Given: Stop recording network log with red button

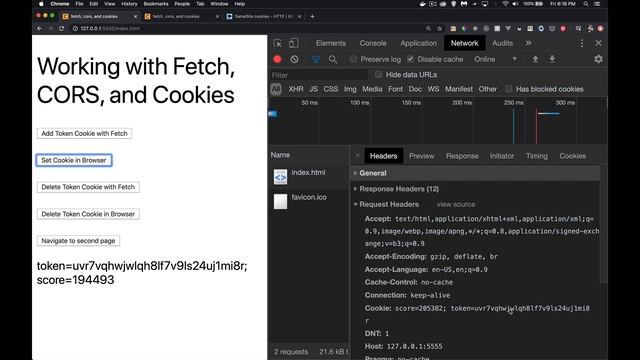Looking at the screenshot, I should click(278, 59).
